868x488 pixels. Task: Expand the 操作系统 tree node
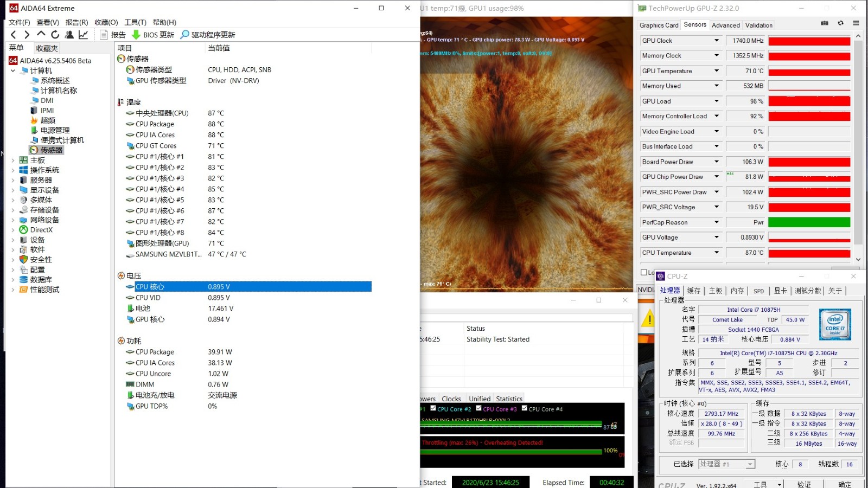[x=13, y=170]
